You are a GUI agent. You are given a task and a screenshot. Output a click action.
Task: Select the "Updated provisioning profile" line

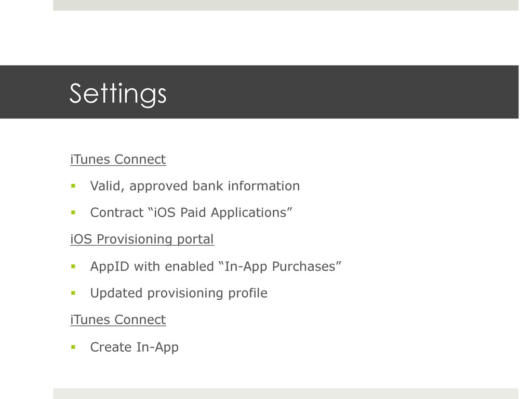coord(179,293)
